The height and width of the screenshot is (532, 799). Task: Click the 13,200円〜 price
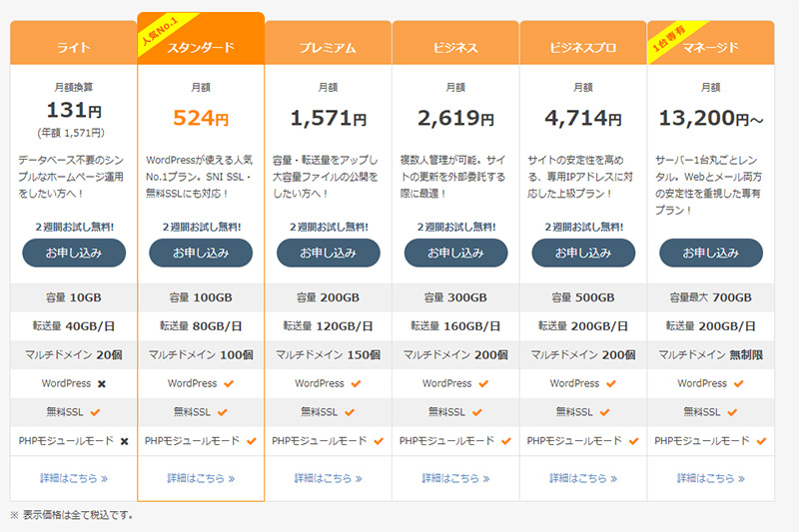click(711, 119)
